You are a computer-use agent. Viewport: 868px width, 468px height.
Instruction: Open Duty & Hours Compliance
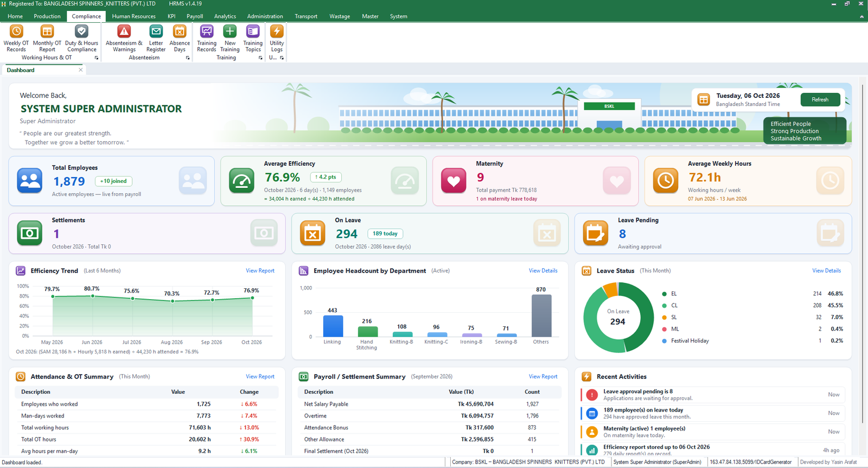[81, 39]
